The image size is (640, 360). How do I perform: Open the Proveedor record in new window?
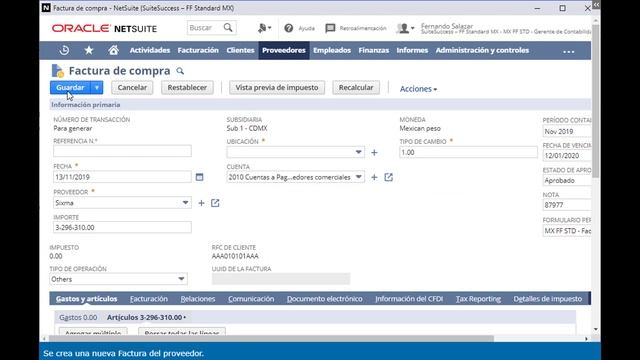pos(215,203)
